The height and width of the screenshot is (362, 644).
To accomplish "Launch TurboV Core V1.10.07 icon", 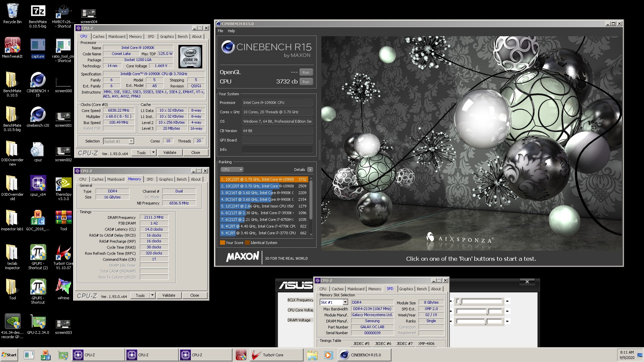I will click(x=63, y=257).
